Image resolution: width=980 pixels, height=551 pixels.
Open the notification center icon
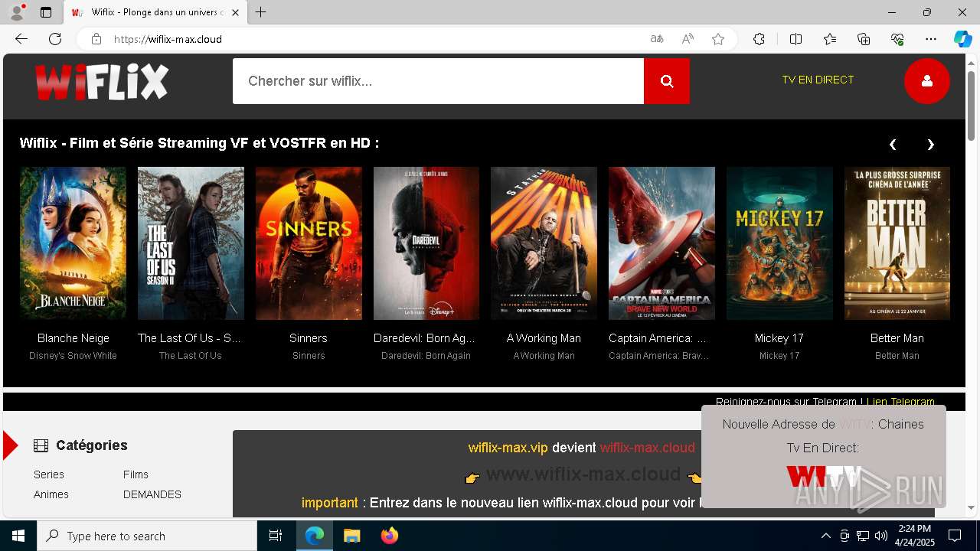point(955,536)
